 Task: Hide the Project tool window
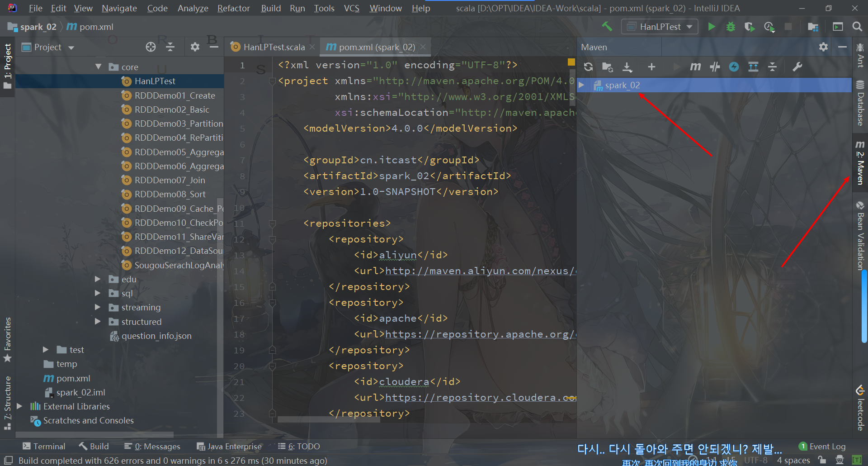click(x=214, y=47)
